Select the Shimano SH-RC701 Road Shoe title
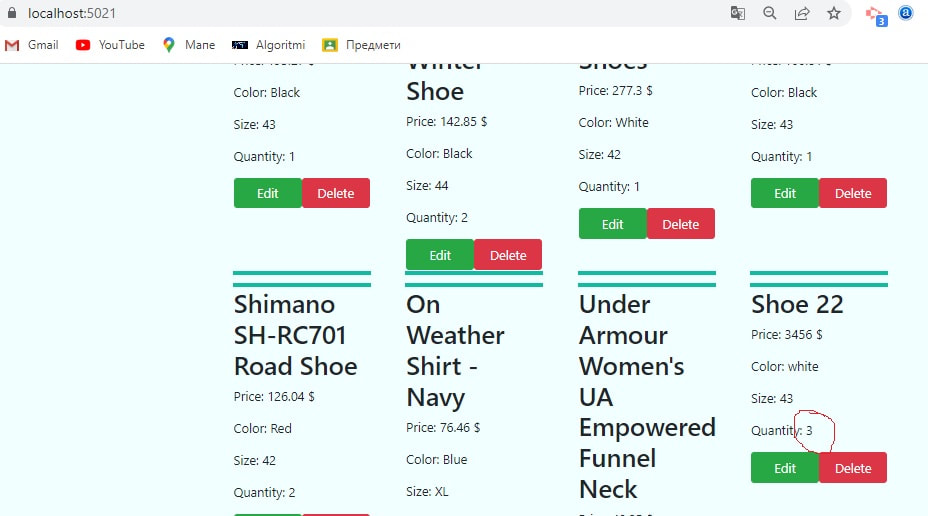Viewport: 928px width, 516px height. point(295,336)
